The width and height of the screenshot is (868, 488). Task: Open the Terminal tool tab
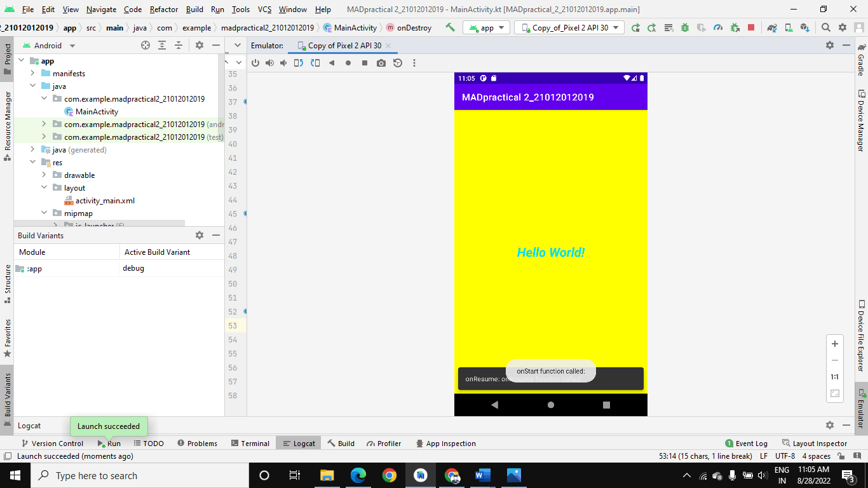pyautogui.click(x=250, y=444)
